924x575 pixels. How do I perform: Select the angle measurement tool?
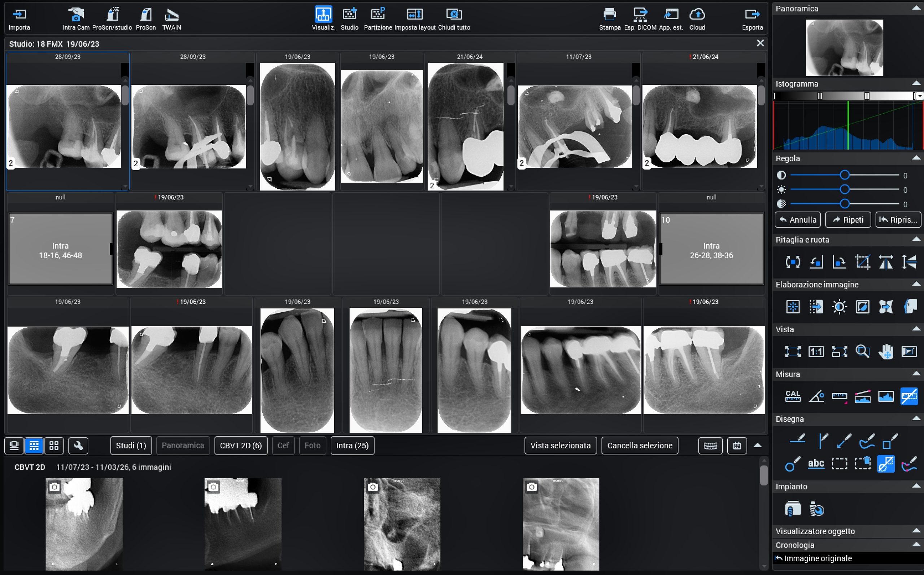pyautogui.click(x=816, y=396)
